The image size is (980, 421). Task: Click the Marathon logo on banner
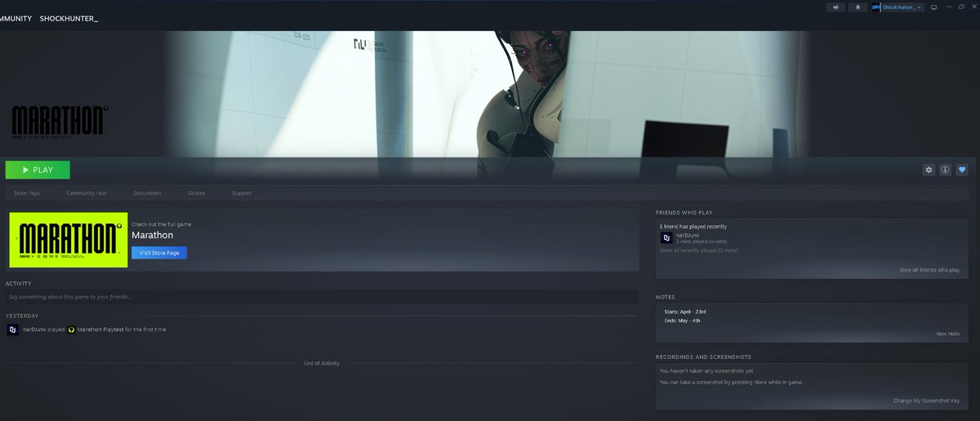tap(59, 122)
